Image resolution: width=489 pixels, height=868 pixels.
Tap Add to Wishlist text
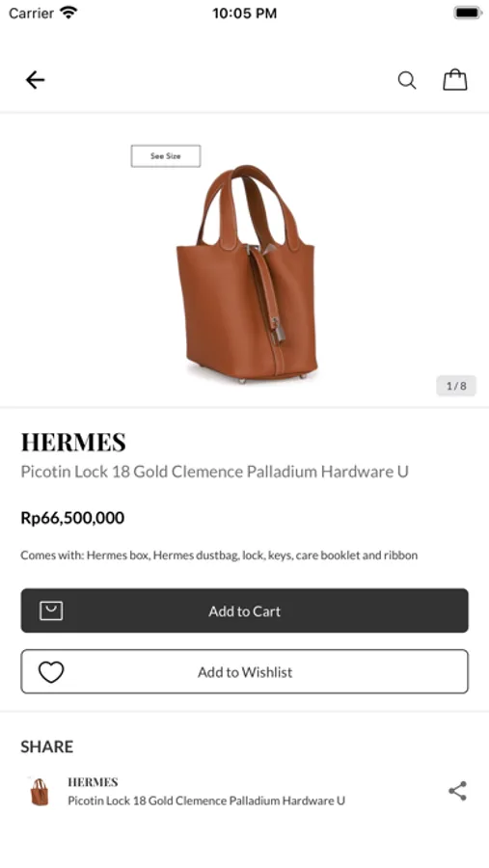click(x=245, y=672)
